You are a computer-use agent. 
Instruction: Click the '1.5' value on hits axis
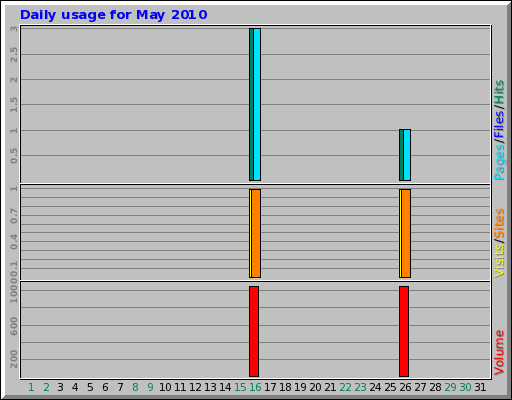pos(14,105)
